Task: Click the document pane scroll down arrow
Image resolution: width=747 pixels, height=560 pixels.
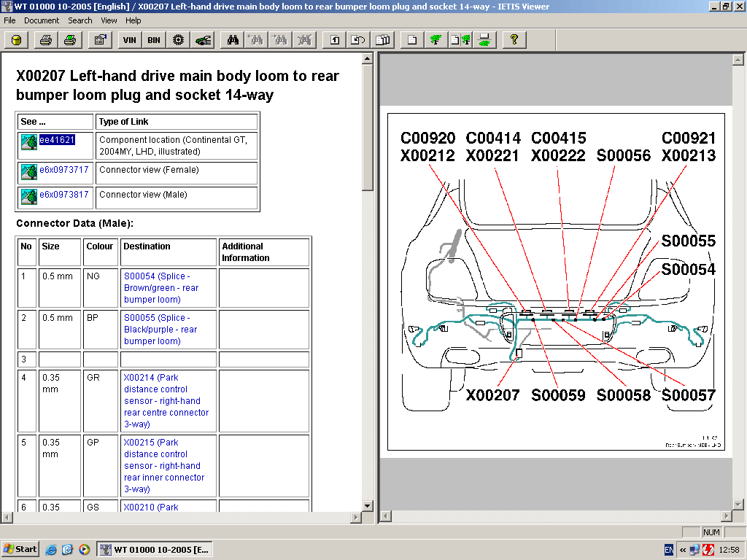Action: (x=368, y=506)
